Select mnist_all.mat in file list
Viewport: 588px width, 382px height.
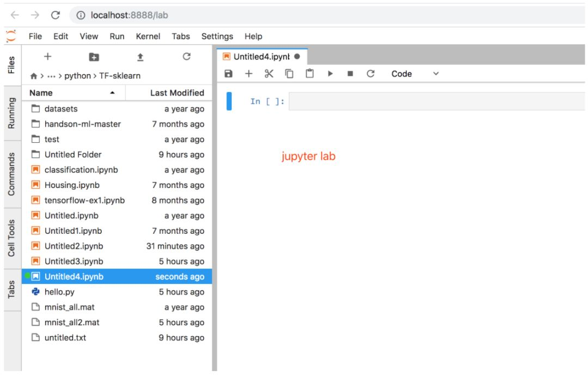point(117,307)
